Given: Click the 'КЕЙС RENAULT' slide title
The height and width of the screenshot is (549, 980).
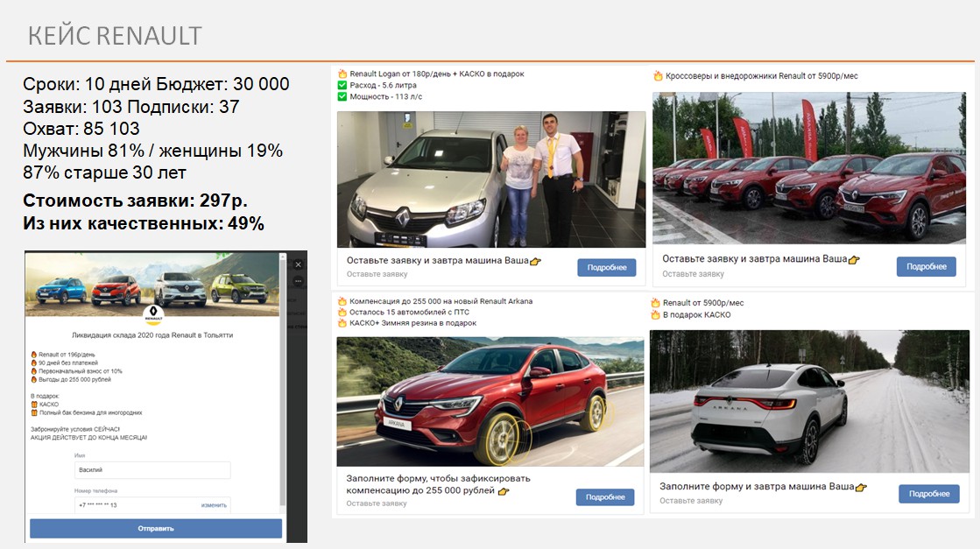Looking at the screenshot, I should (115, 36).
